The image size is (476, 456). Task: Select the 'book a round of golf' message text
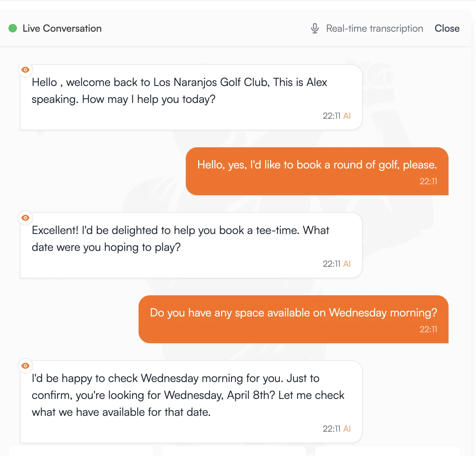pyautogui.click(x=317, y=165)
